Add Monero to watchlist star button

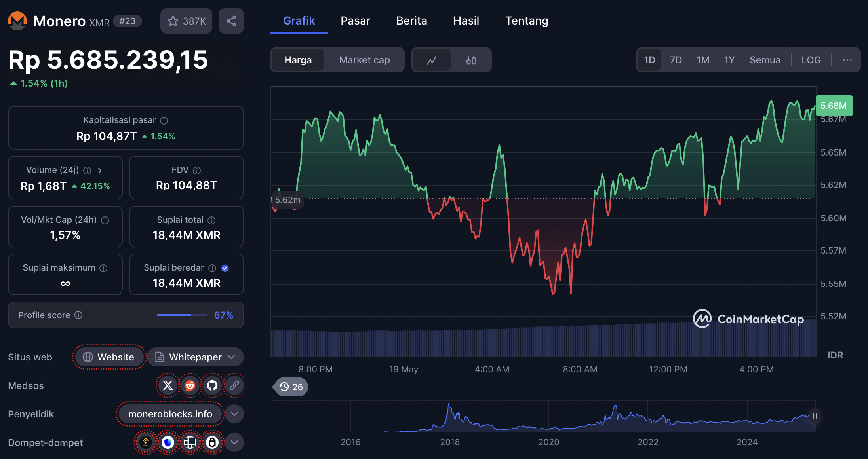click(x=186, y=21)
